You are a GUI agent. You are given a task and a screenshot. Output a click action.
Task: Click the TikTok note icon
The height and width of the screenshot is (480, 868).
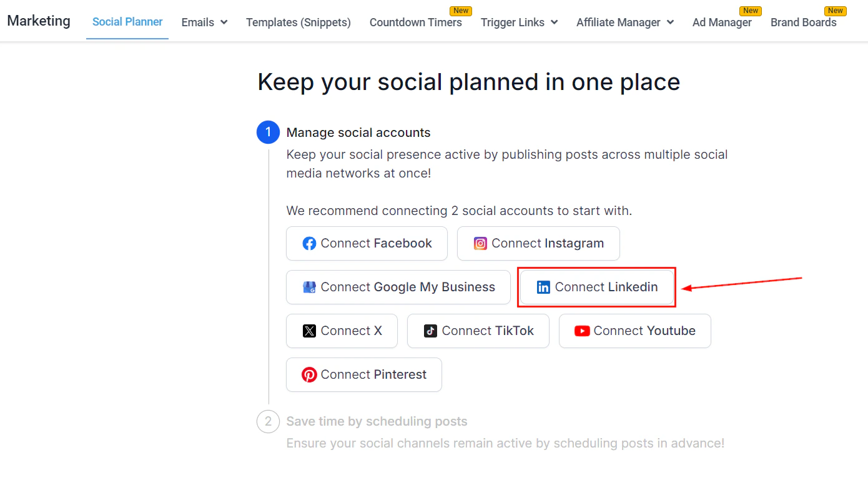[430, 331]
